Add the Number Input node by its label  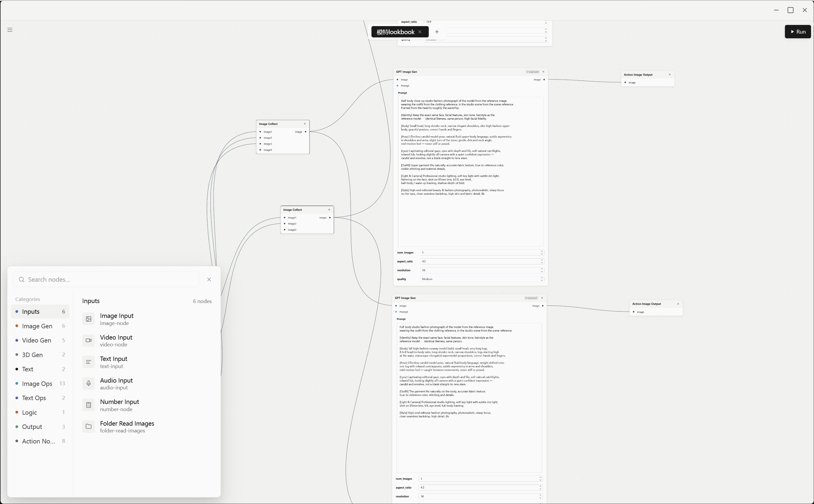point(119,402)
